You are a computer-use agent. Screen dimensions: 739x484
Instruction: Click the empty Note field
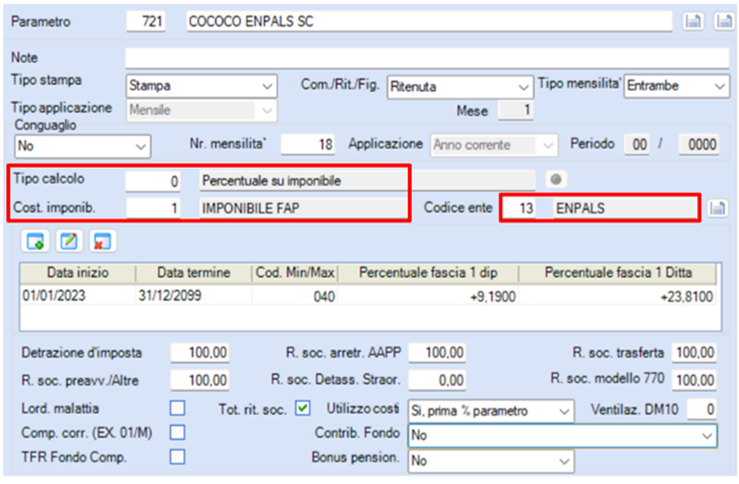(x=427, y=58)
